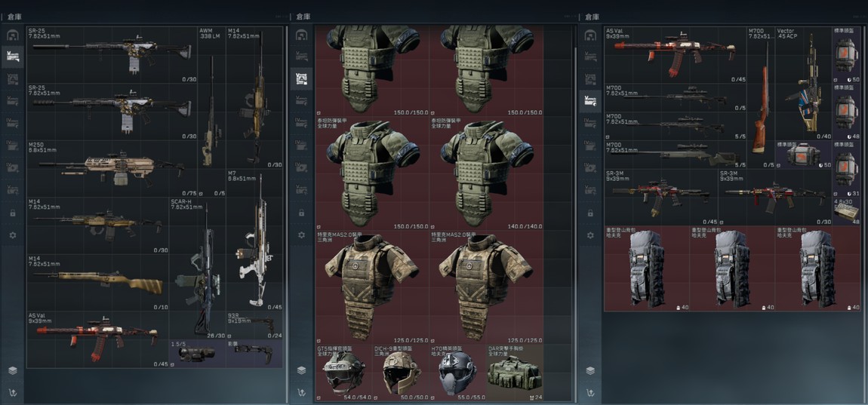Select the DICH-9 heavy helmet 50.0/50.0
Screen dimensions: 868x405
(x=400, y=373)
